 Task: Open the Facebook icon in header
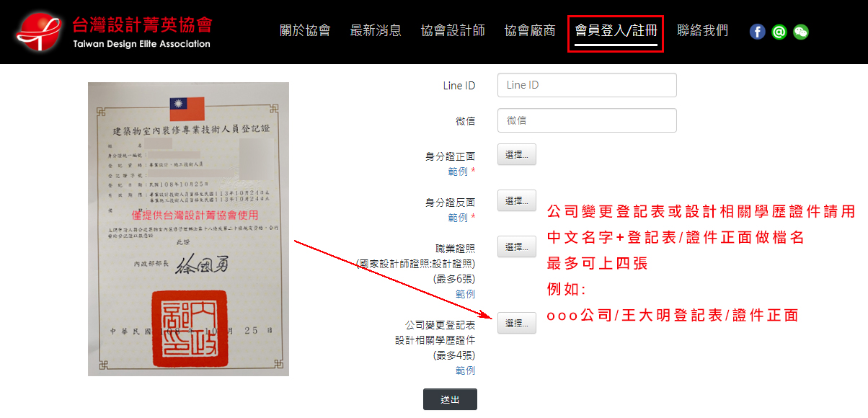(757, 32)
